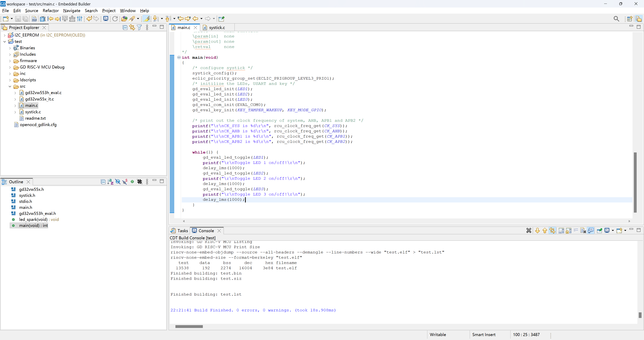Collapse the src folder tree node
644x340 pixels.
pyautogui.click(x=10, y=87)
